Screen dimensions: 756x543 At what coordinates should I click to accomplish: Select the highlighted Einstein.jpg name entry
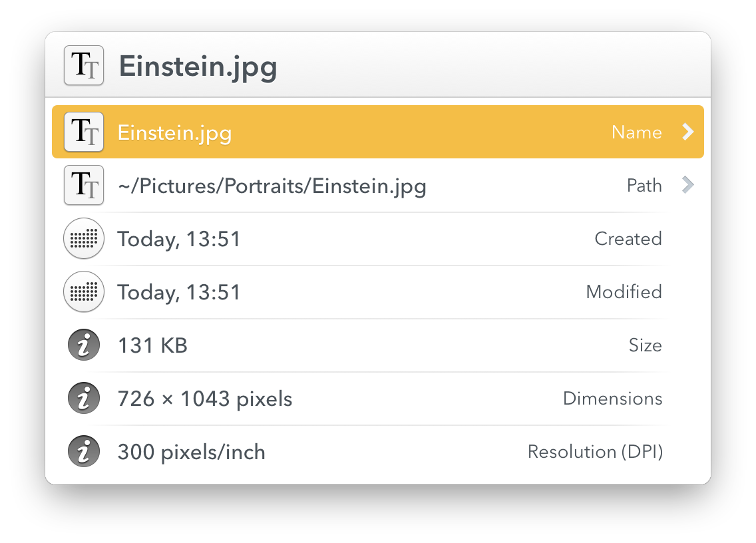[x=378, y=132]
